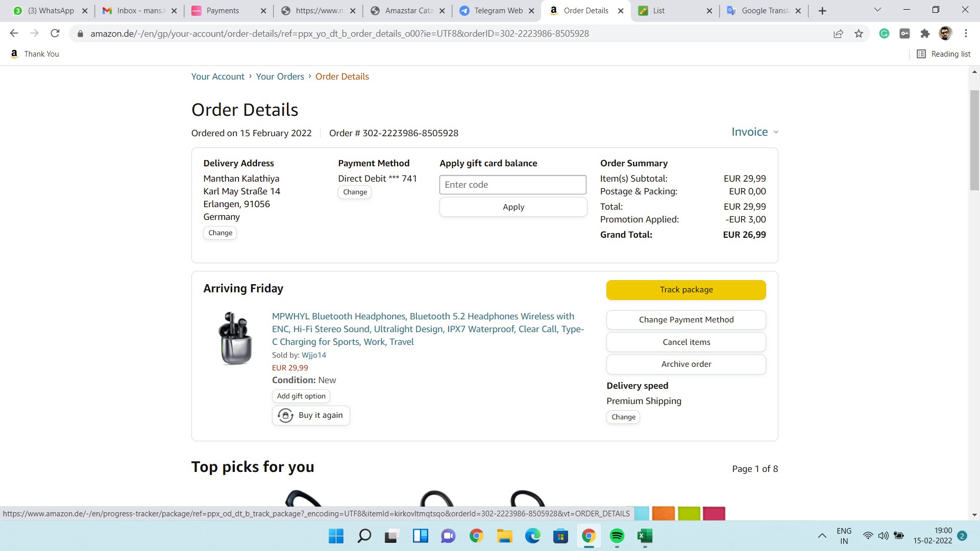This screenshot has height=551, width=980.
Task: Reload the page with the refresh icon
Action: [55, 34]
